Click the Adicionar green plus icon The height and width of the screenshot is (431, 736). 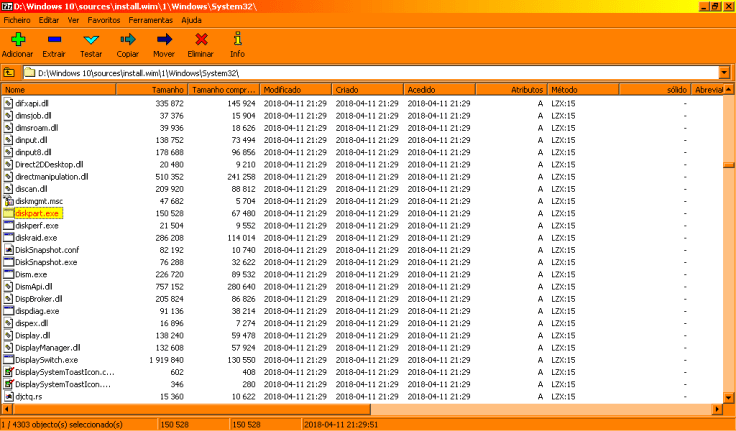coord(17,39)
